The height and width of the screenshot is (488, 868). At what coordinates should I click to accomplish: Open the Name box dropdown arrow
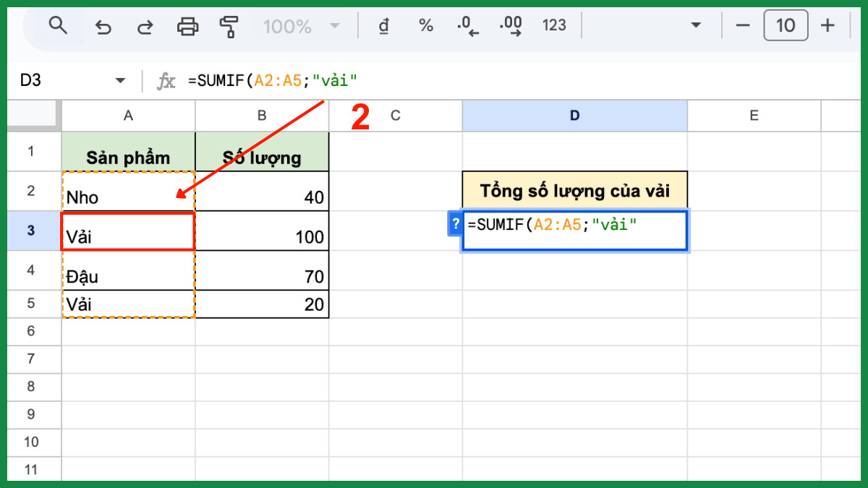coord(120,80)
